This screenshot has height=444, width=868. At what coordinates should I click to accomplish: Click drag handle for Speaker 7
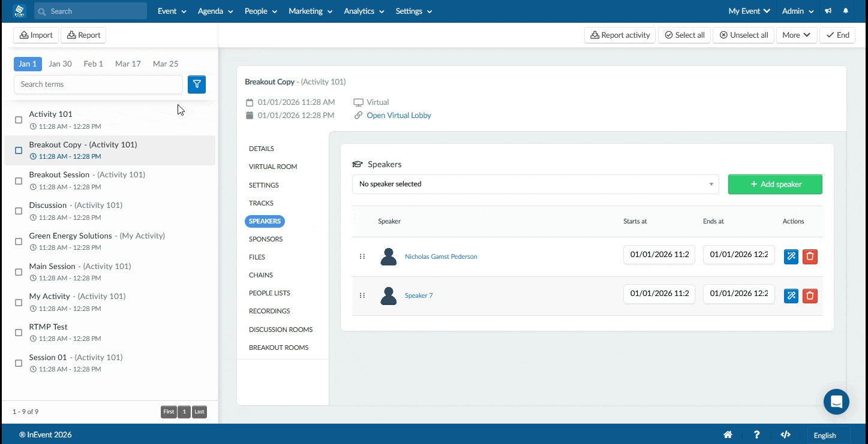[362, 295]
